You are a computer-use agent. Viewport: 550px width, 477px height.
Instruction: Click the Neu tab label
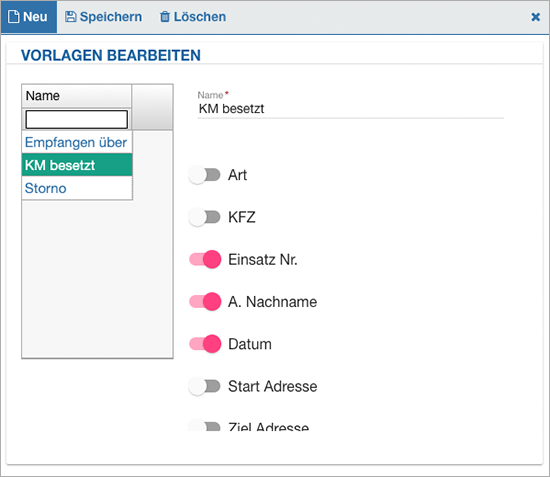[35, 16]
